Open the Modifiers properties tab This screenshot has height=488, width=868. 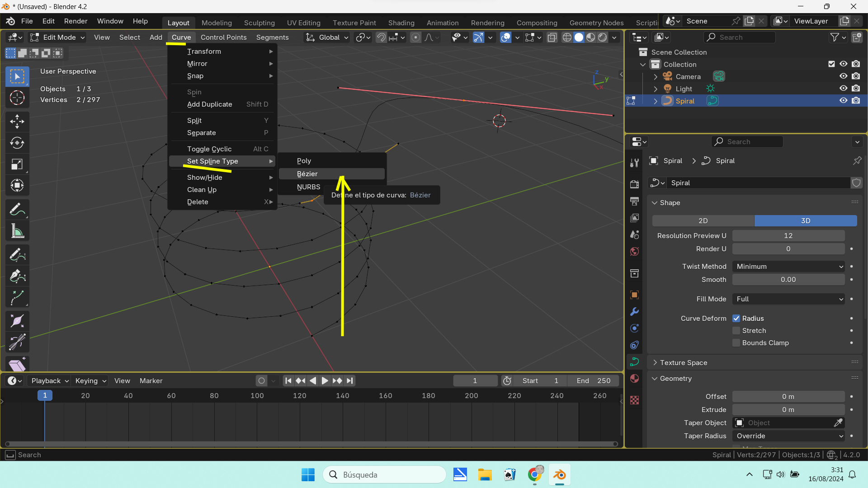click(x=634, y=312)
